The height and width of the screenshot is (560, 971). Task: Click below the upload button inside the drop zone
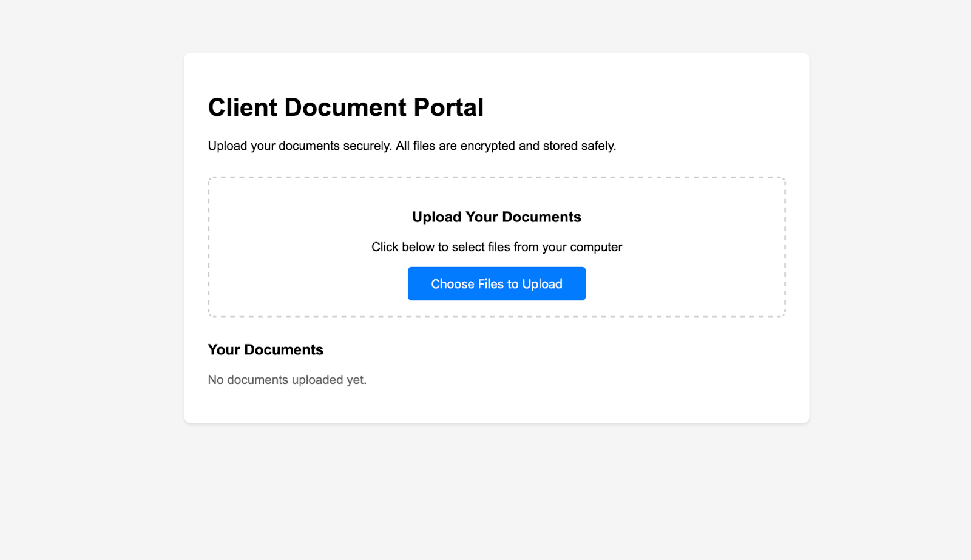pos(496,308)
